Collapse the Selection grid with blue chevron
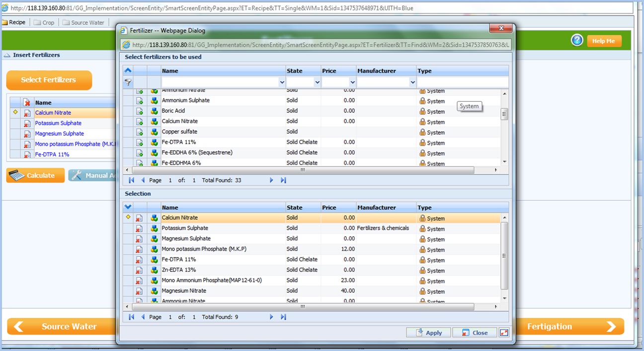The height and width of the screenshot is (351, 644). point(128,207)
